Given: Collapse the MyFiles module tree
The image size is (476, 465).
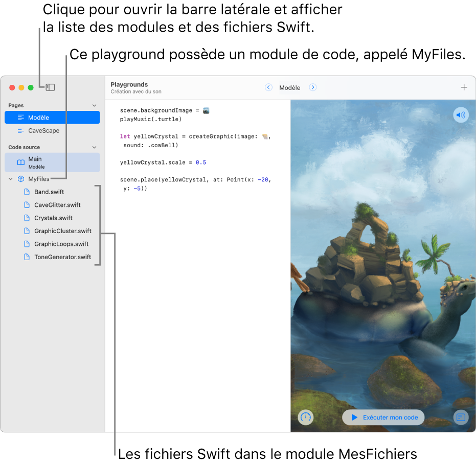Looking at the screenshot, I should coord(11,179).
